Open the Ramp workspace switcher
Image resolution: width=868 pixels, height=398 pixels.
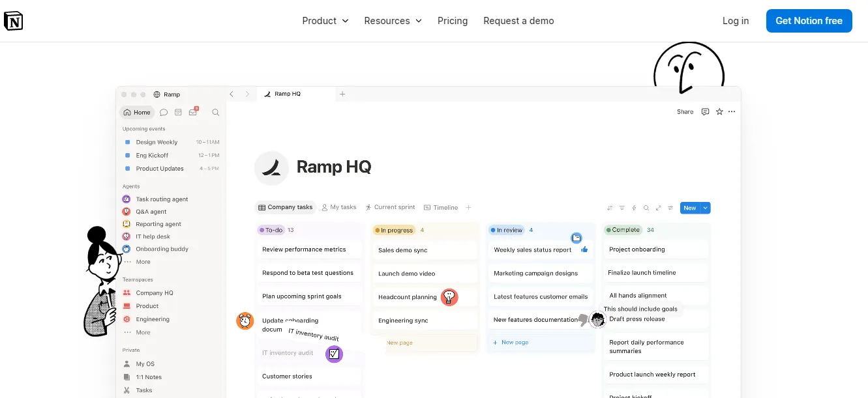point(166,94)
